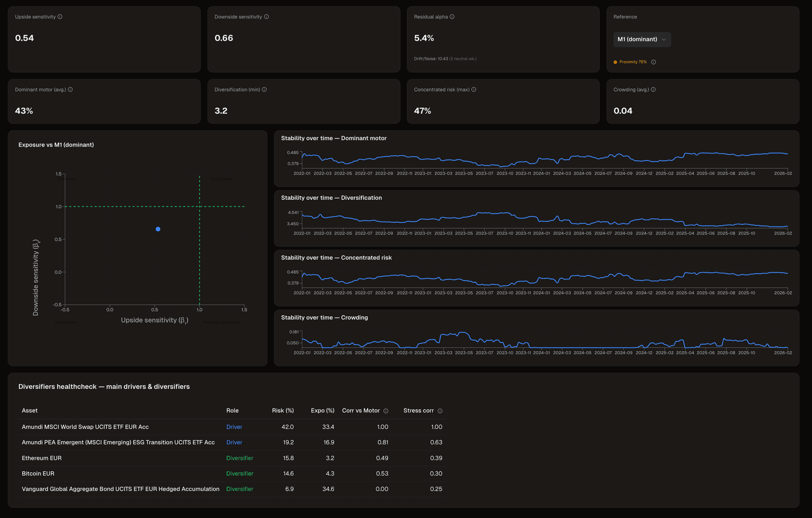Click the Stress corr column info icon
This screenshot has height=518, width=812.
point(440,411)
